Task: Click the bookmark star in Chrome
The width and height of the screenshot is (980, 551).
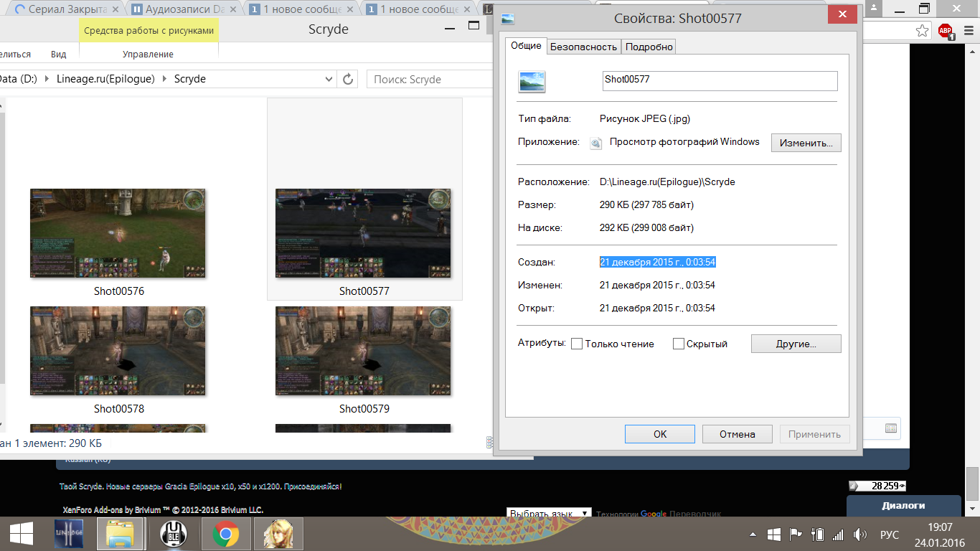Action: point(922,30)
